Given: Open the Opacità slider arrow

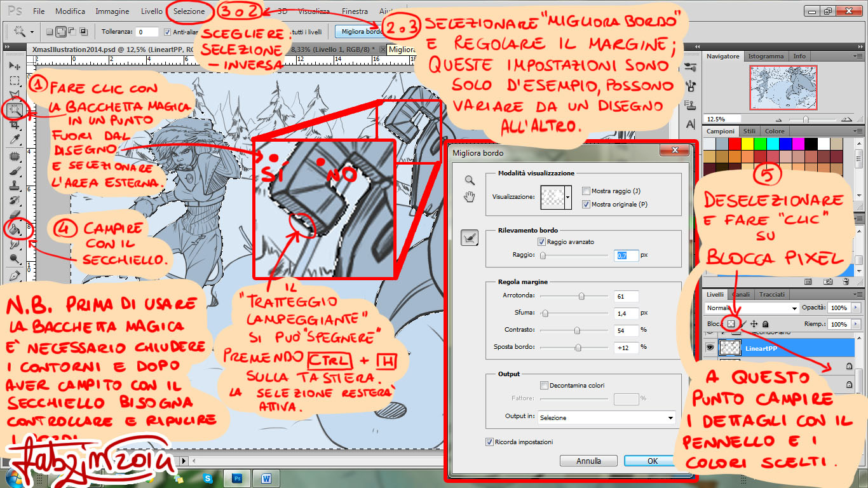Looking at the screenshot, I should (x=856, y=308).
